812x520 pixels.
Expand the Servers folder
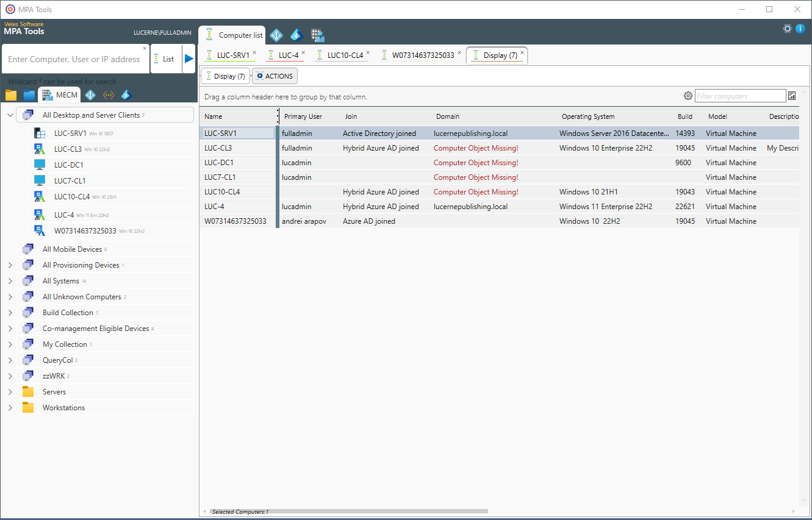(10, 392)
